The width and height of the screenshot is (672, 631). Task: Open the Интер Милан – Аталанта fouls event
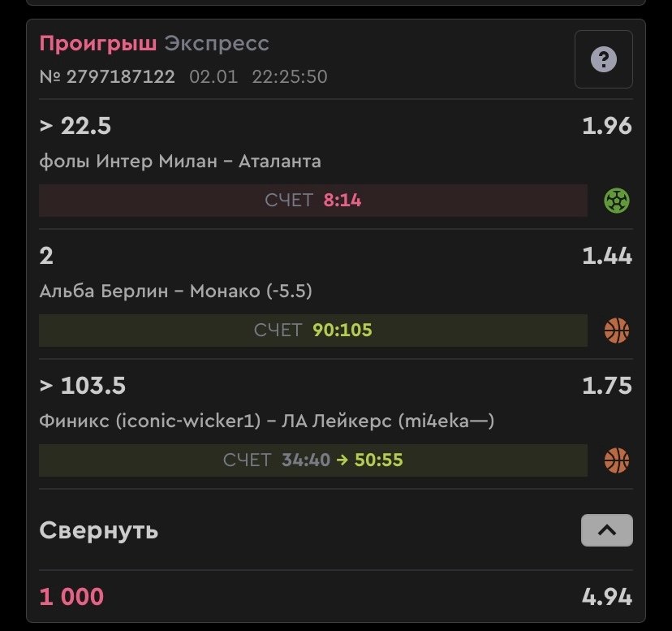tap(180, 162)
